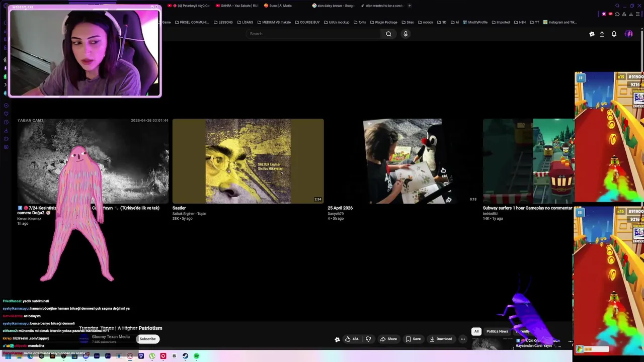Open MEDIUM VS makale bookmark folder

tap(274, 22)
